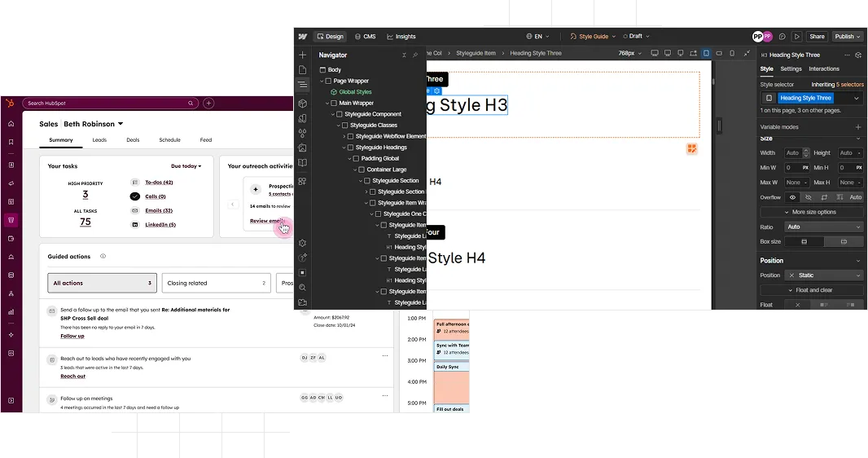The image size is (868, 458).
Task: Open the three-dots menu in Style panel header
Action: coord(846,55)
